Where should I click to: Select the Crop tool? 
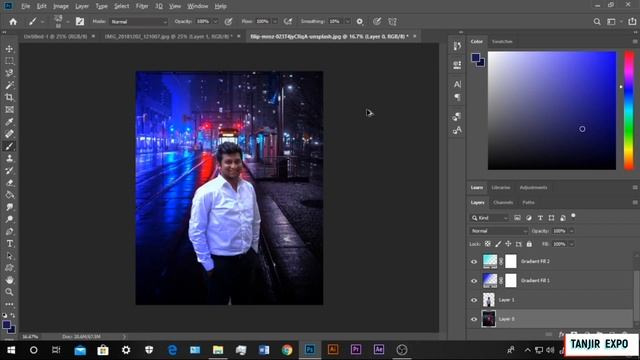[9, 98]
